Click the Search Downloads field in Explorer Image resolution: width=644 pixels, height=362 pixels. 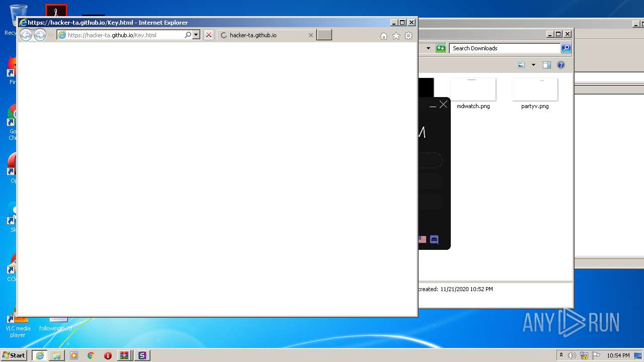505,48
